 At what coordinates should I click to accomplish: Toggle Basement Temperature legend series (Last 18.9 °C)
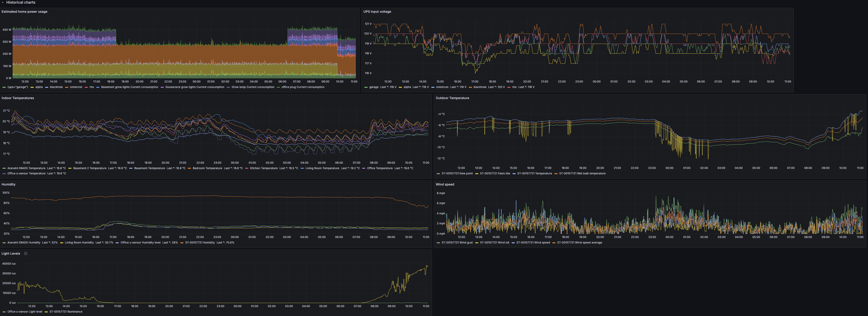tap(150, 168)
